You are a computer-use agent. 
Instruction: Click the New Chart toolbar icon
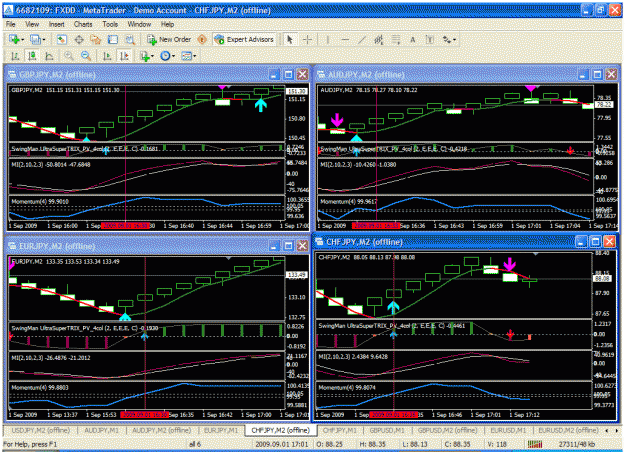coord(14,39)
